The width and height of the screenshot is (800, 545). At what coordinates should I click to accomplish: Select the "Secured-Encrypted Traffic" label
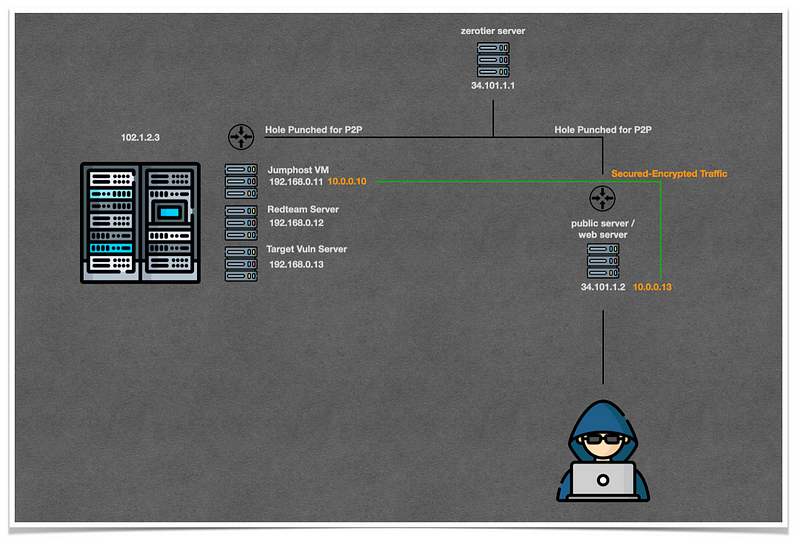point(669,174)
